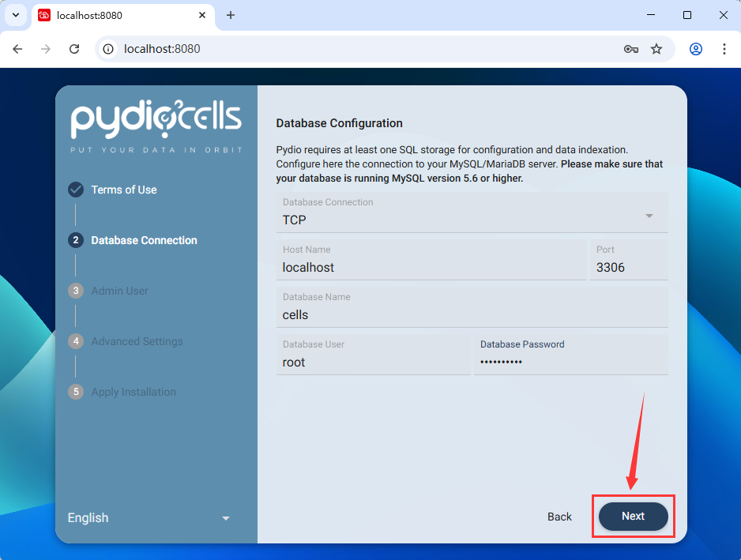Screen dimensions: 741x560
Task: Click the browser back arrow icon
Action: pyautogui.click(x=17, y=49)
